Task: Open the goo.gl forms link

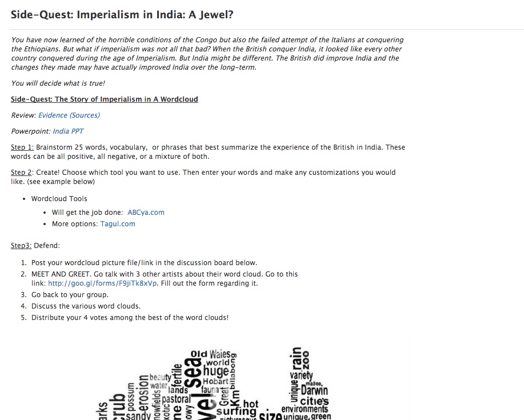Action: tap(102, 283)
